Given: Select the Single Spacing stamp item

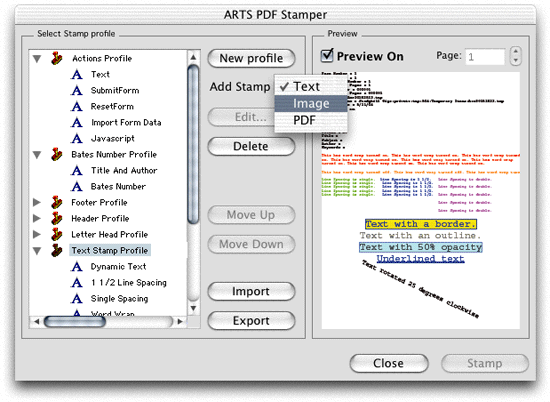Looking at the screenshot, I should coord(119,299).
